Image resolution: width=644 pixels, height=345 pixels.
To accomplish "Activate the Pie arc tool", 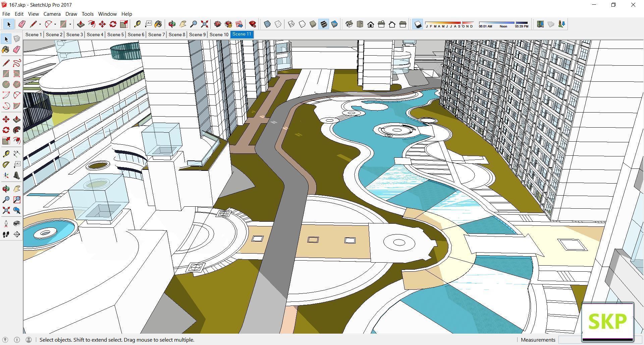I will [16, 106].
